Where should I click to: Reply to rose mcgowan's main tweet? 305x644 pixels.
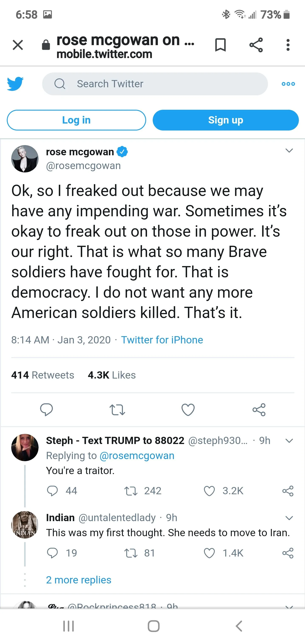coord(47,409)
